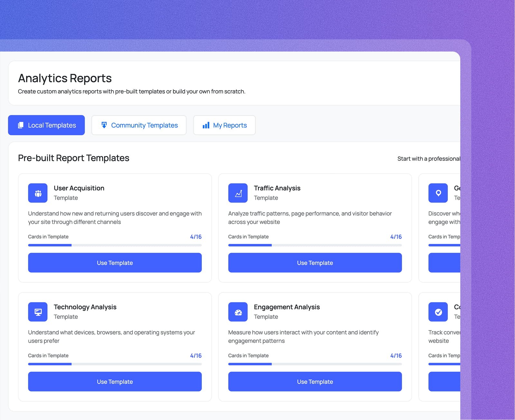Click the monitor icon on Technology Analysis card
Viewport: 515px width, 420px height.
click(38, 311)
